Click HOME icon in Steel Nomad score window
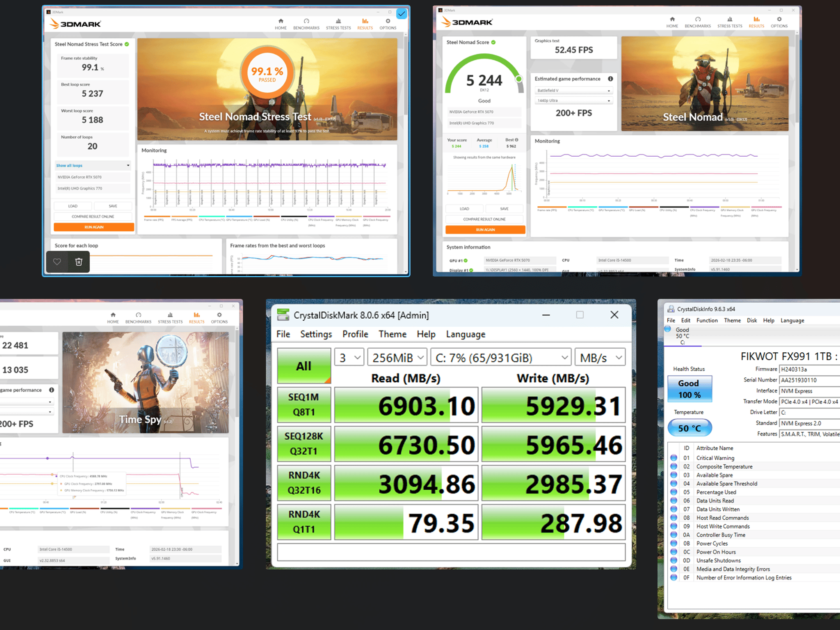The image size is (840, 630). (x=672, y=22)
